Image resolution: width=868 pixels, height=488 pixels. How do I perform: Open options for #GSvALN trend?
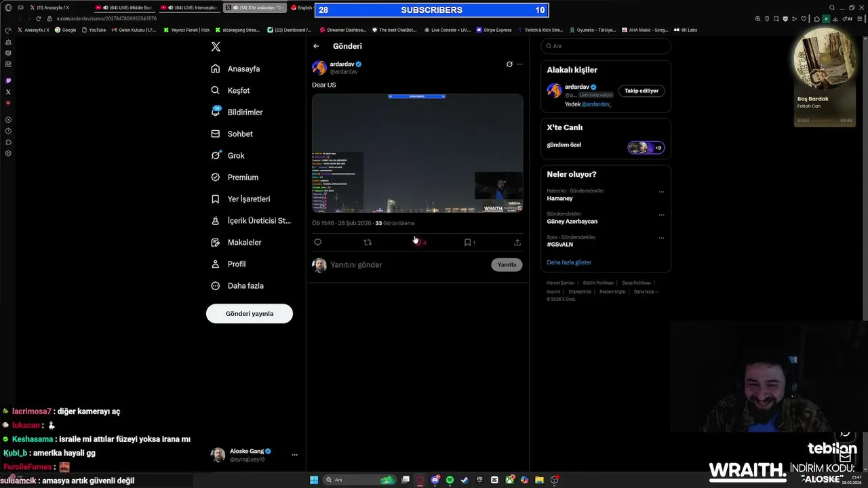tap(662, 238)
